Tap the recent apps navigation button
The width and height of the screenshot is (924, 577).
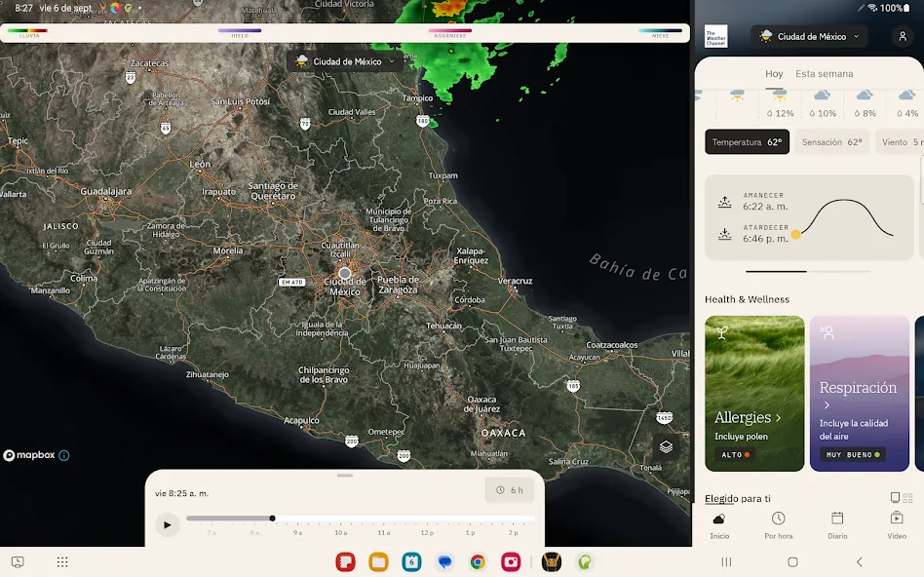pos(726,561)
